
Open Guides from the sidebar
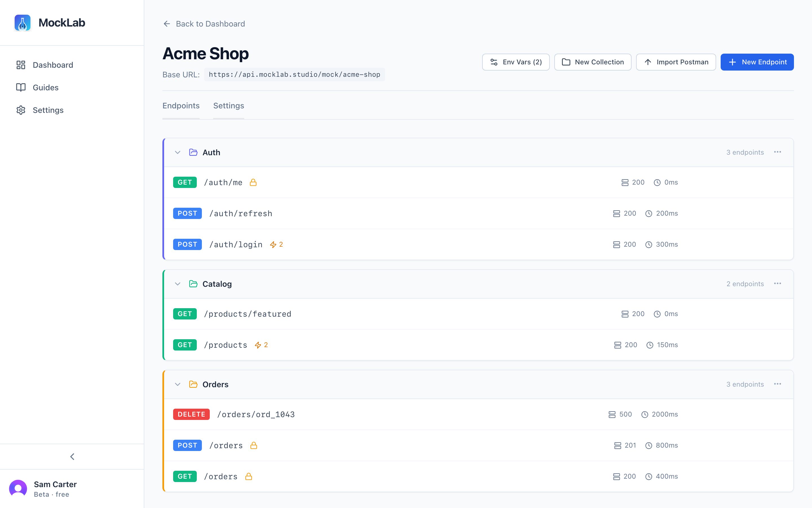72,87
